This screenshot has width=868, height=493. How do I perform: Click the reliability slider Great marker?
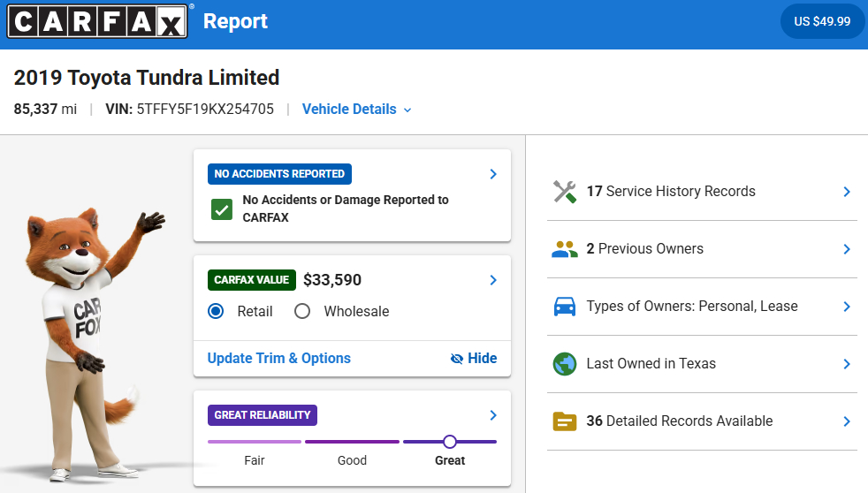click(x=450, y=442)
